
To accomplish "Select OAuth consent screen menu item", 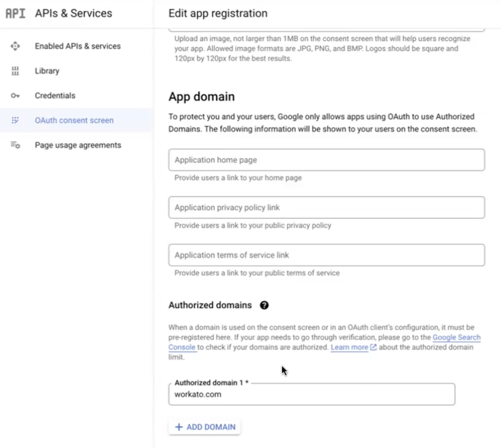I will [x=74, y=120].
